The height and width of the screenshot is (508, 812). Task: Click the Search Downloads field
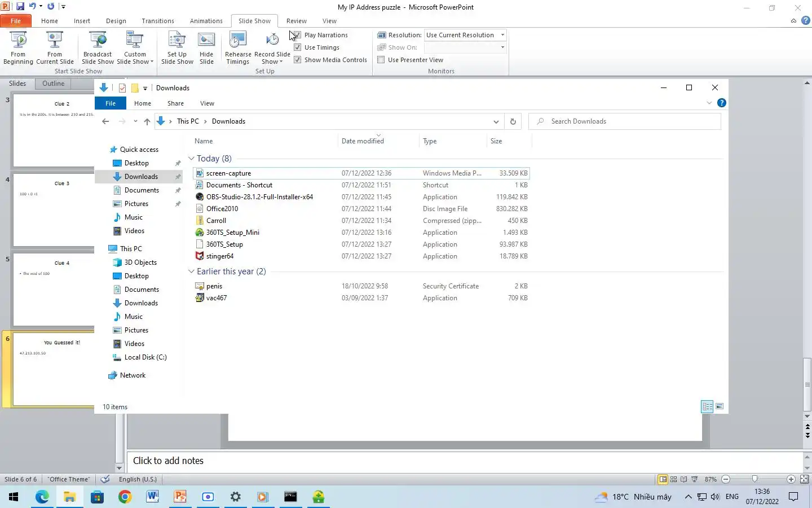coord(625,121)
